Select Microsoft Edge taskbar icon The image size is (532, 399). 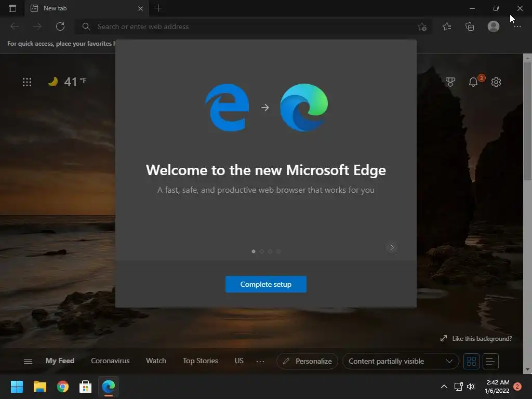pos(109,387)
